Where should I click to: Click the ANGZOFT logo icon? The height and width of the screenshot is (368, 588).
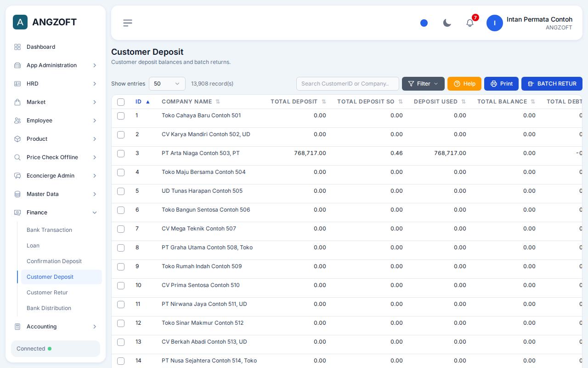pos(20,22)
